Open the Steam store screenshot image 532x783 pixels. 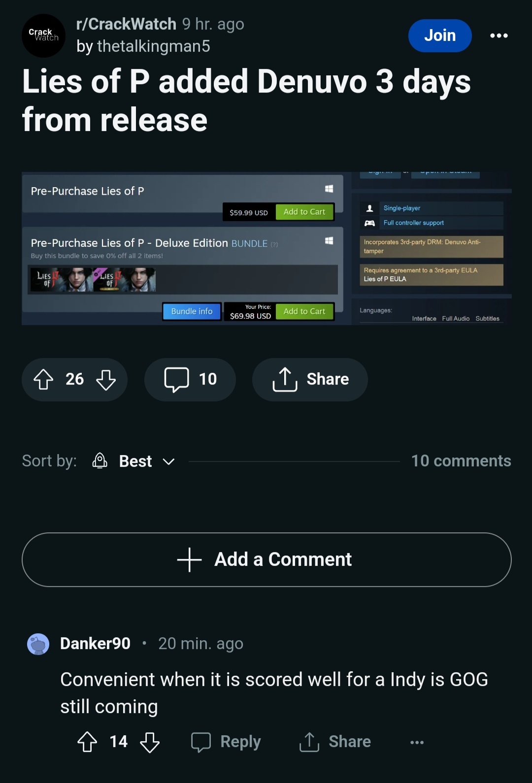coord(266,248)
